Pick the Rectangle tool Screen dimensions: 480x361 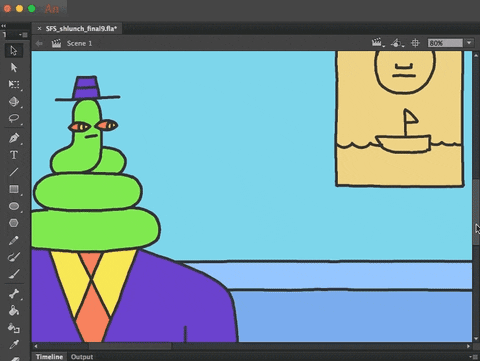coord(14,189)
